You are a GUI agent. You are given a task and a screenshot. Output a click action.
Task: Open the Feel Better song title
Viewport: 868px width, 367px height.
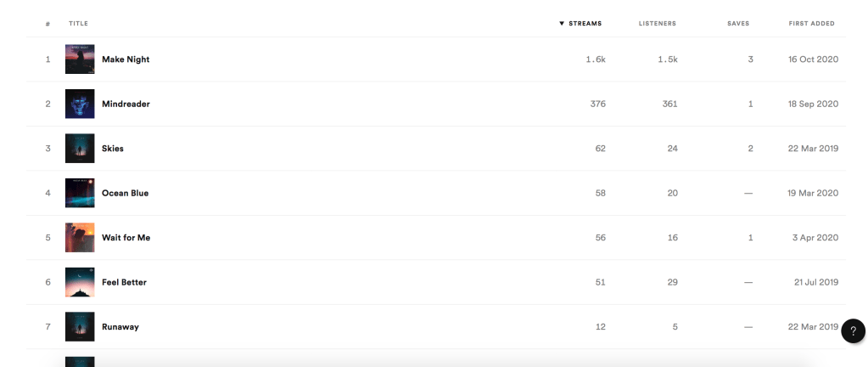[124, 282]
